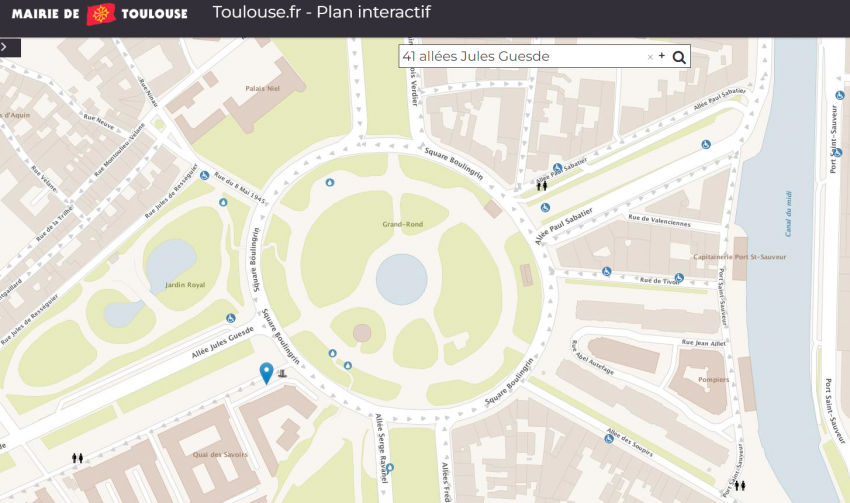Expand the collapsed side panel arrow
The width and height of the screenshot is (850, 503).
5,46
